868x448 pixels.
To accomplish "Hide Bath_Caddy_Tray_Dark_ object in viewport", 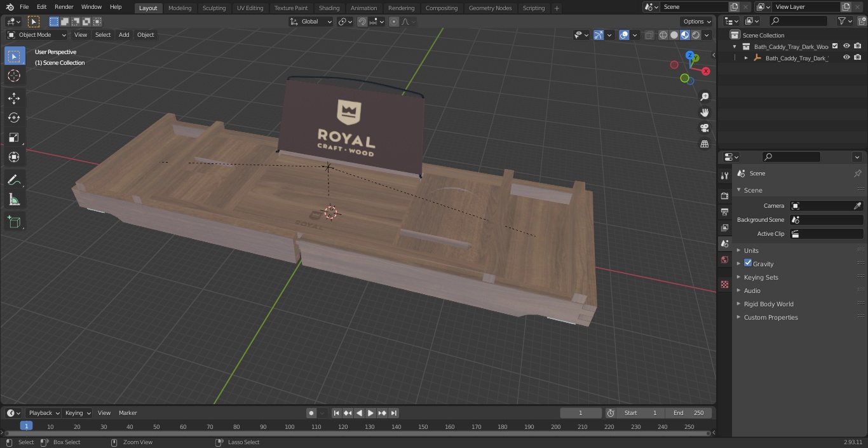I will (846, 57).
